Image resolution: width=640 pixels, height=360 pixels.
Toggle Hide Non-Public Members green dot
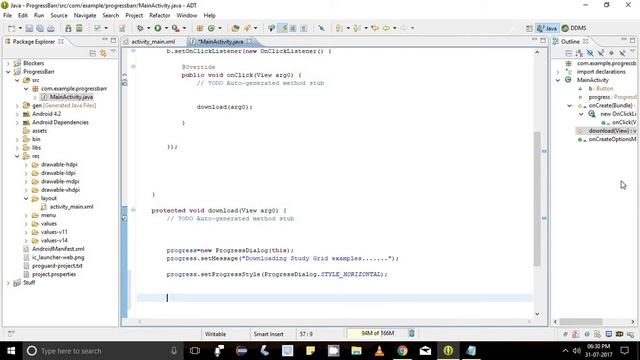pyautogui.click(x=611, y=53)
